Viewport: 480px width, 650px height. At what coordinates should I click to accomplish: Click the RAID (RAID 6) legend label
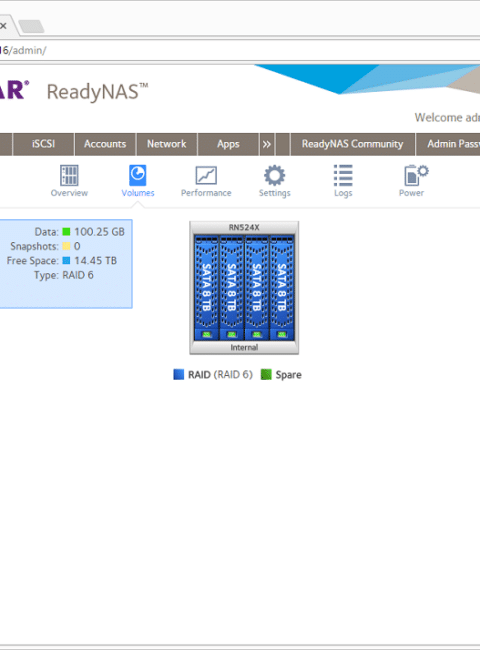point(220,375)
